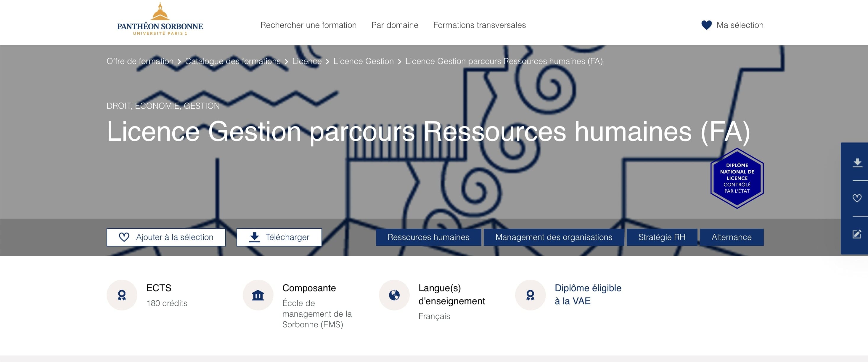This screenshot has width=868, height=362.
Task: Click the 180 crédits text
Action: point(167,303)
